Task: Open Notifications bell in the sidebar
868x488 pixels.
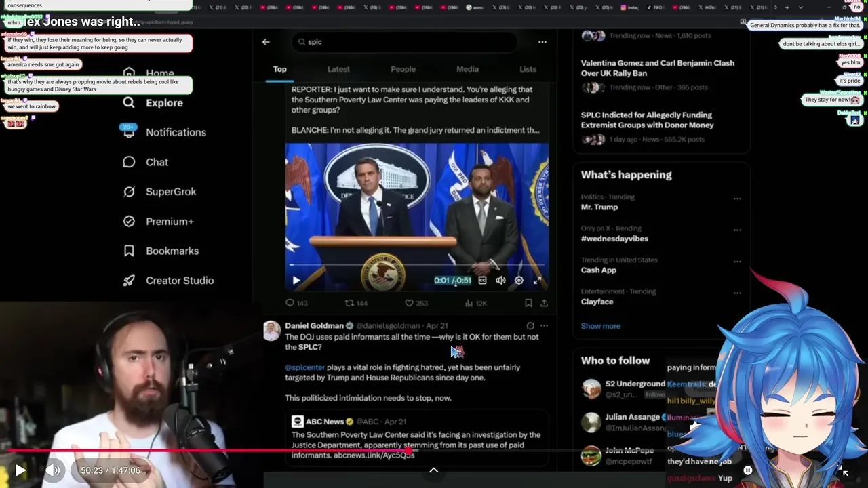Action: [x=164, y=132]
